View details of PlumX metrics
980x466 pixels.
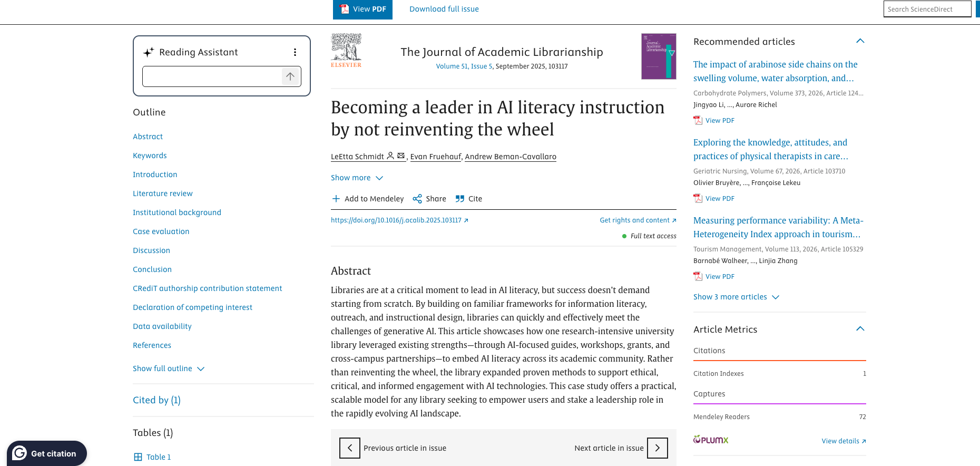(844, 441)
